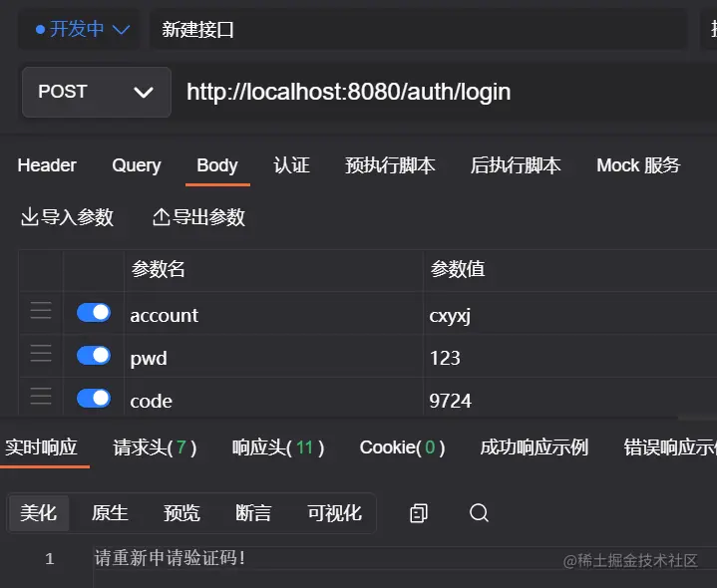Image resolution: width=717 pixels, height=588 pixels.
Task: Click the 导出参数 button
Action: tap(198, 217)
